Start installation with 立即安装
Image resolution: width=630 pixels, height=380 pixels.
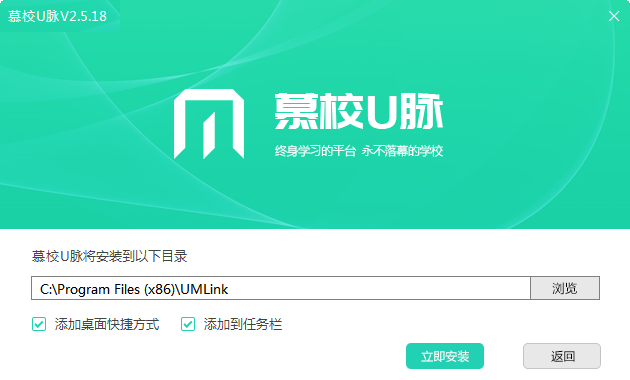click(445, 356)
